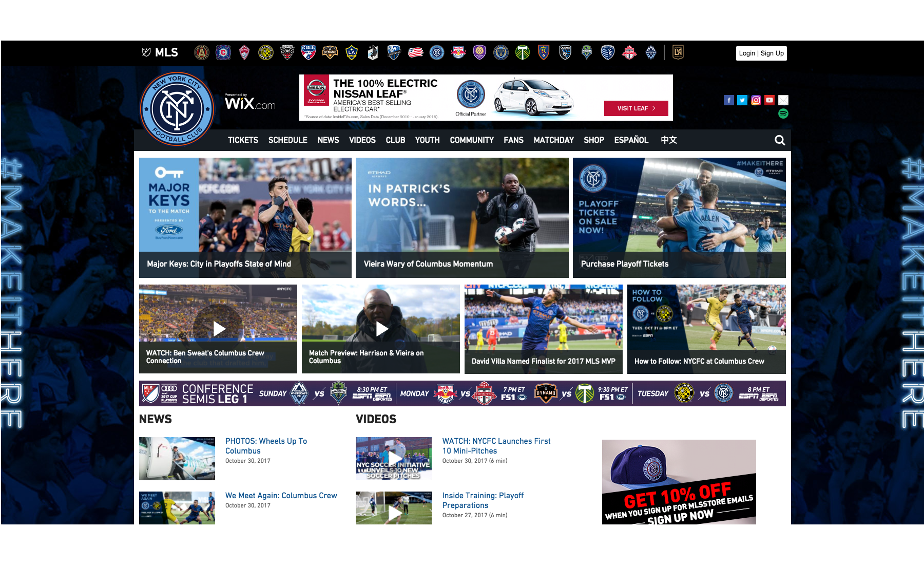Image resolution: width=924 pixels, height=565 pixels.
Task: Open David Villa MLS MVP Finalist story
Action: (544, 329)
